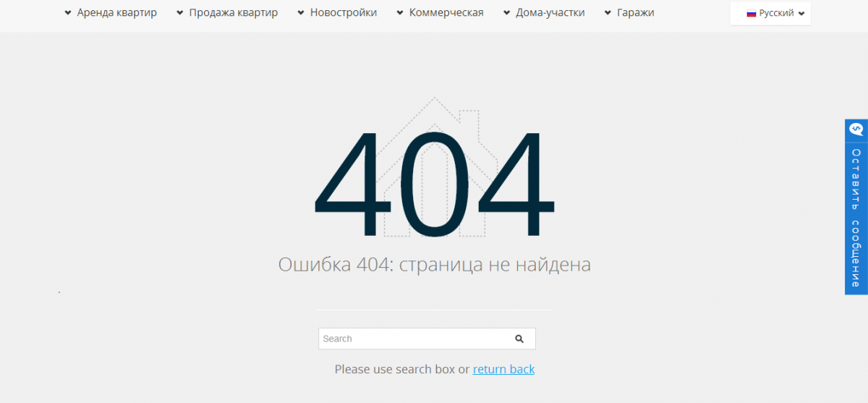Expand the chevron beside Продажа квартир
Viewport: 868px width, 403px height.
[180, 13]
